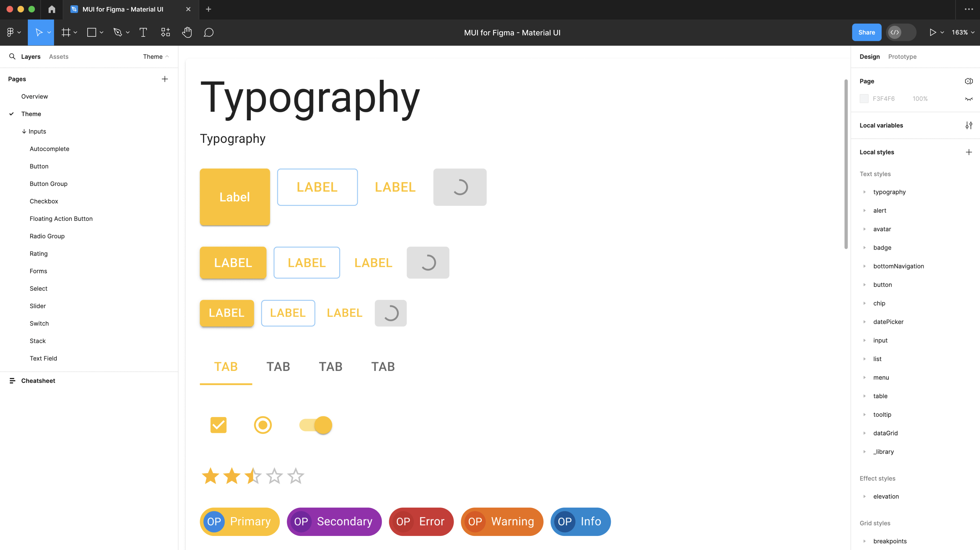The image size is (980, 550).
Task: Select the Hand tool
Action: pyautogui.click(x=187, y=32)
